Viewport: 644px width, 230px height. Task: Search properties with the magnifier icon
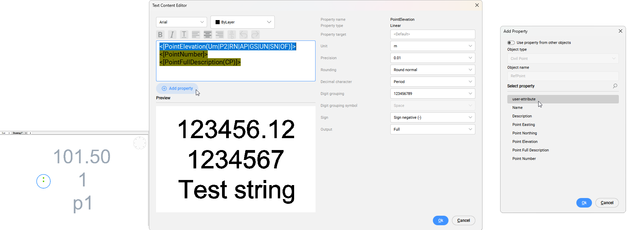click(x=615, y=86)
